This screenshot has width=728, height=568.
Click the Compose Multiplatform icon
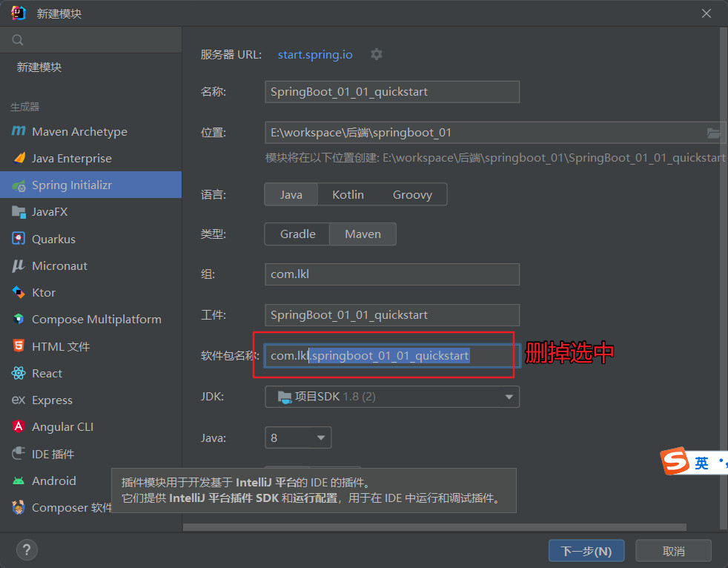click(19, 319)
